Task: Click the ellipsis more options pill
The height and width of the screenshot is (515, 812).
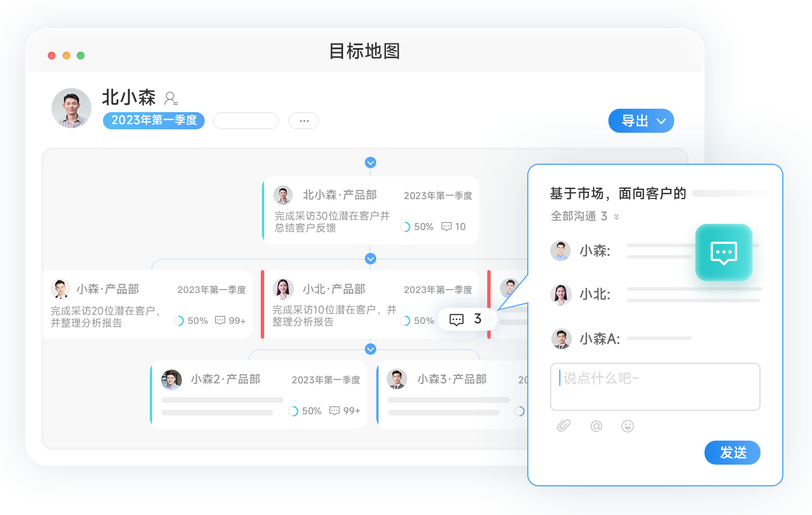Action: click(304, 121)
